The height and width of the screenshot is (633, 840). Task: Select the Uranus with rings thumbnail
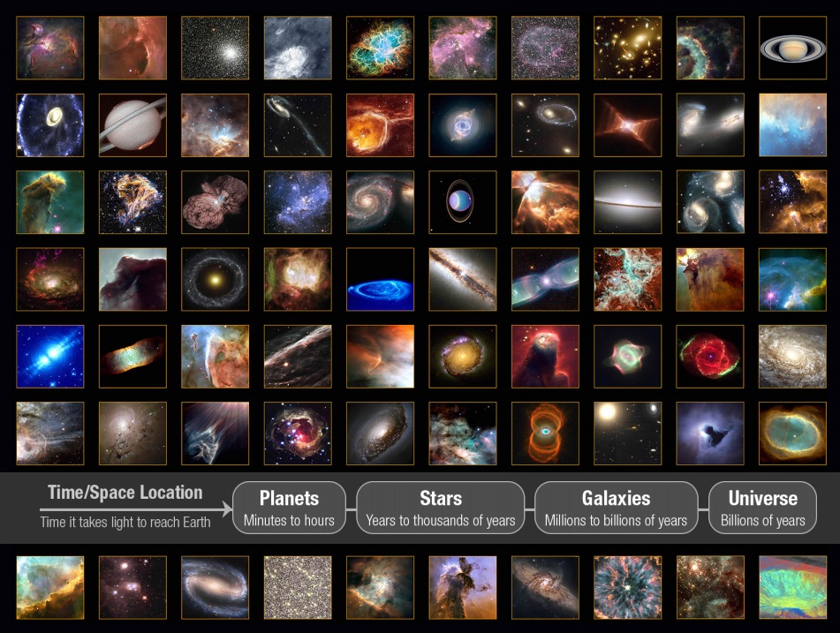pyautogui.click(x=463, y=202)
